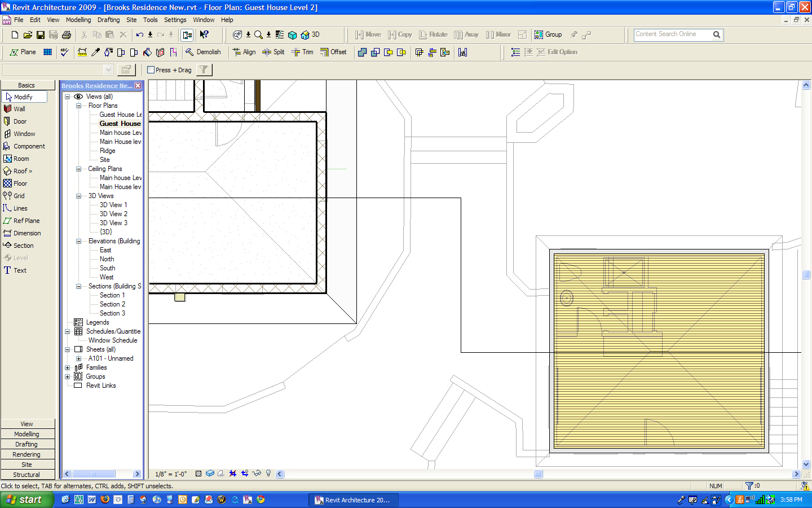
Task: Activate the Dimension tool
Action: (27, 233)
